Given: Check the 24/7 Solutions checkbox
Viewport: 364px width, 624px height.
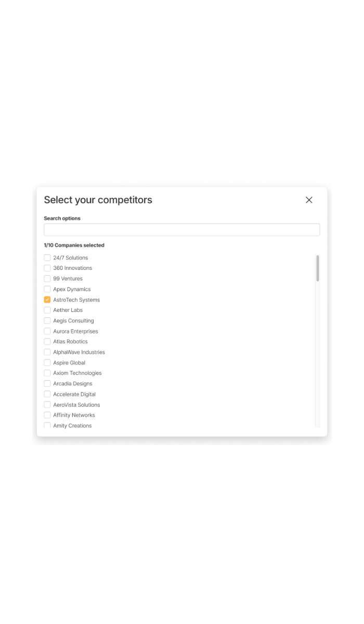Looking at the screenshot, I should pos(47,258).
